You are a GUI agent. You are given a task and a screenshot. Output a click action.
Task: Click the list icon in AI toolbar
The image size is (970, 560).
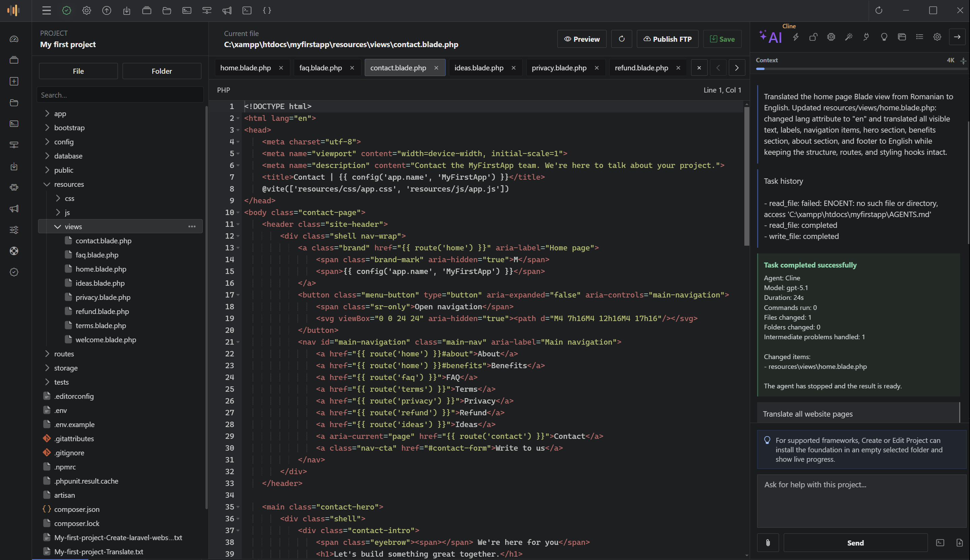point(919,37)
